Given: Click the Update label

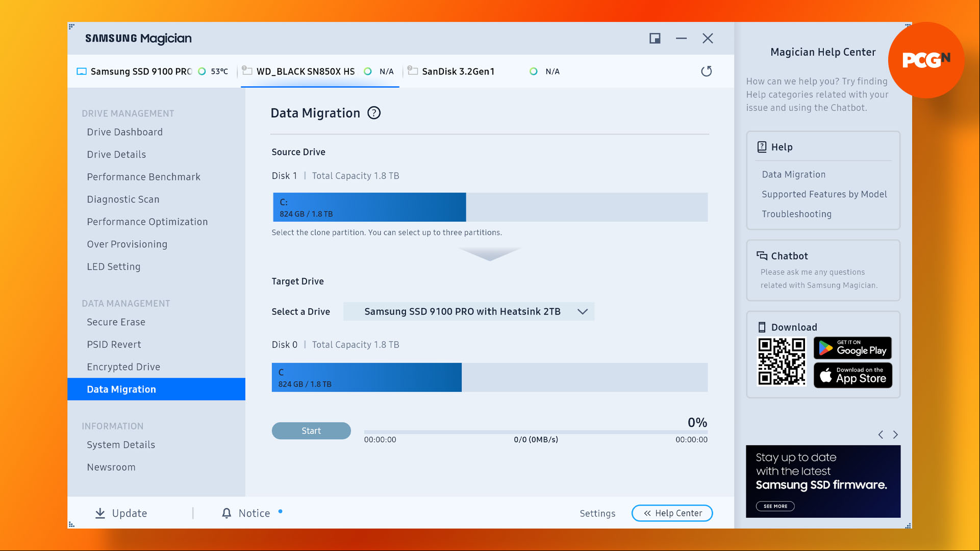Looking at the screenshot, I should pyautogui.click(x=130, y=513).
